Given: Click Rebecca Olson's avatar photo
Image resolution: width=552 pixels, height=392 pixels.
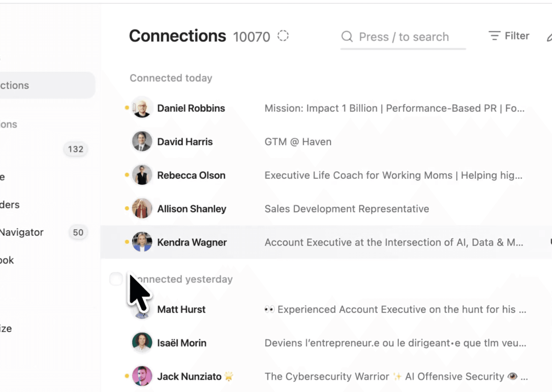Looking at the screenshot, I should (142, 175).
